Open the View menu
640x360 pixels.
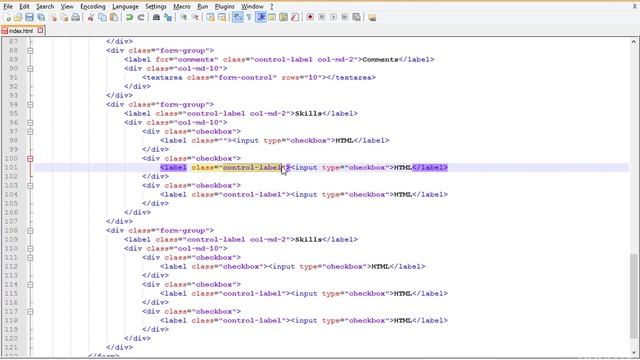(x=67, y=7)
